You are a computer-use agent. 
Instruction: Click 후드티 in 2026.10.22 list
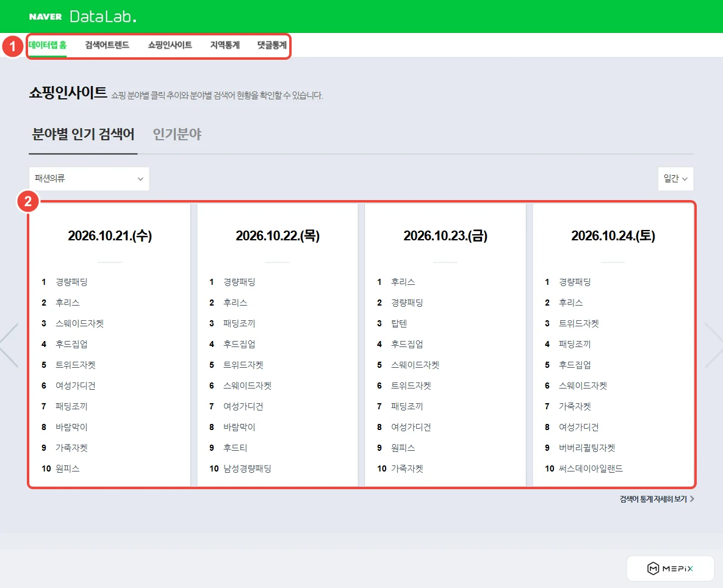click(x=235, y=448)
